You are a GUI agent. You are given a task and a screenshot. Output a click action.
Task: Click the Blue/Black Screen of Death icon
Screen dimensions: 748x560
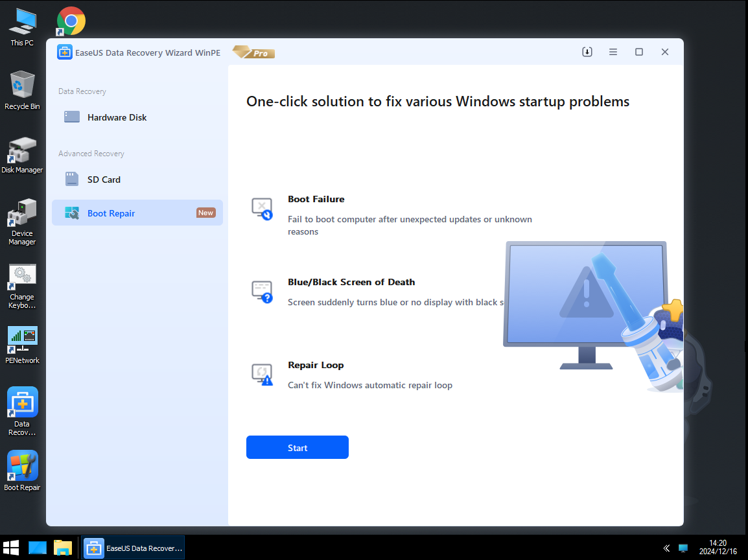[x=262, y=292]
